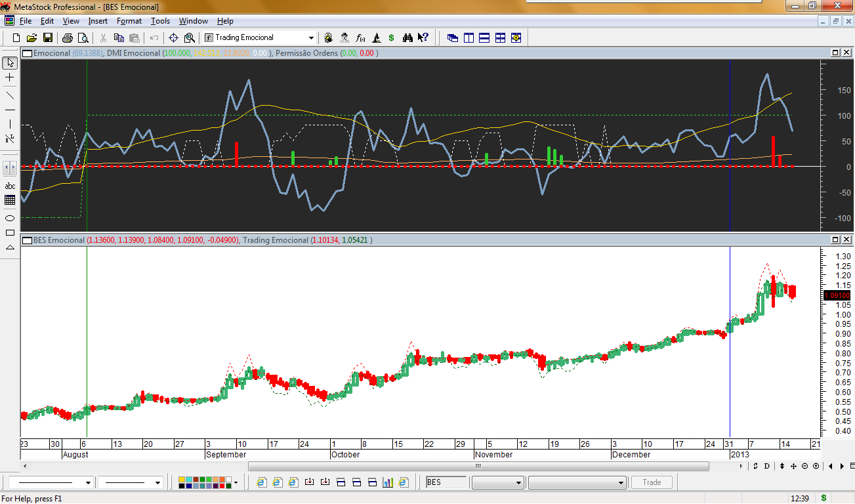
Task: Activate the context help pointer icon
Action: coord(423,38)
